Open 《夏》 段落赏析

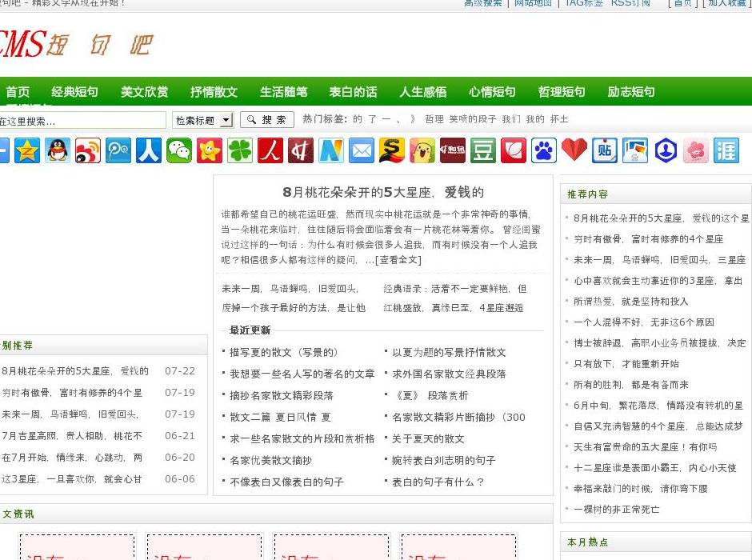[430, 395]
